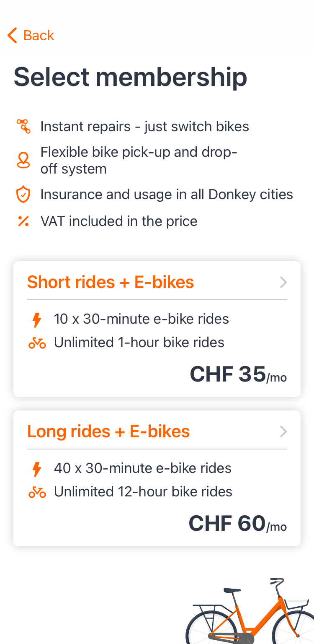
Task: Choose the CHF 35 per month price
Action: (238, 374)
